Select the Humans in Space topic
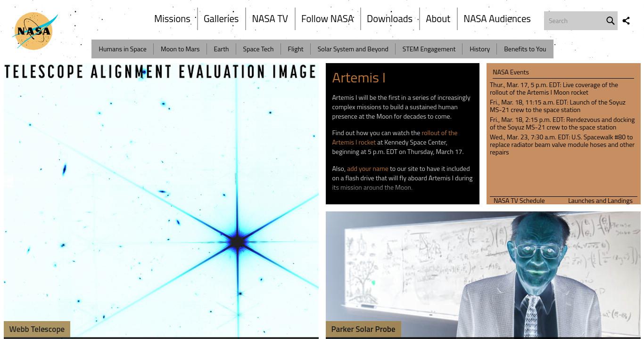The image size is (644, 339). (x=123, y=49)
